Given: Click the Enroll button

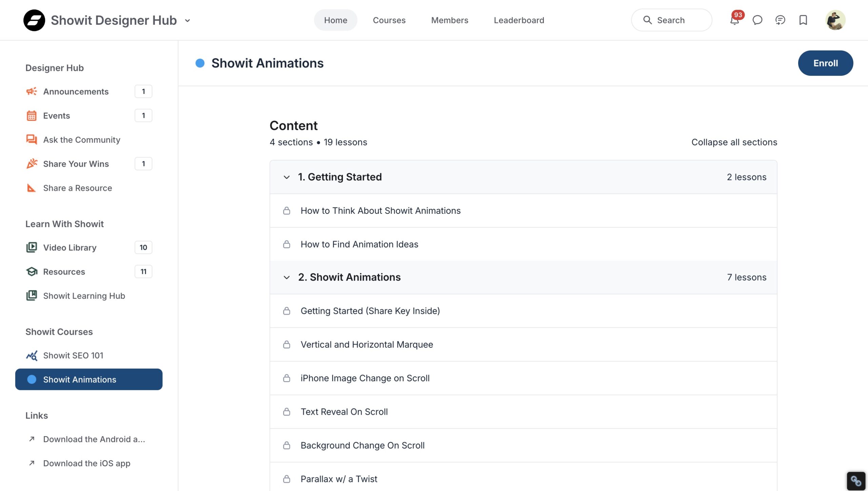Looking at the screenshot, I should tap(825, 63).
